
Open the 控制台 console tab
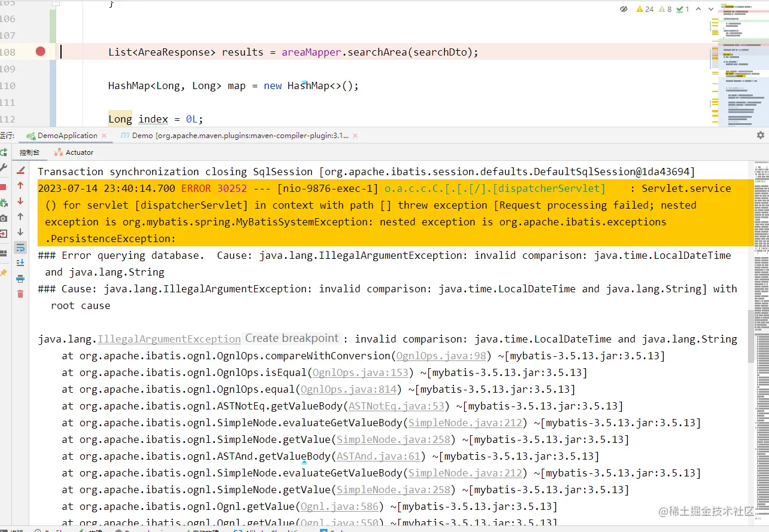coord(29,152)
